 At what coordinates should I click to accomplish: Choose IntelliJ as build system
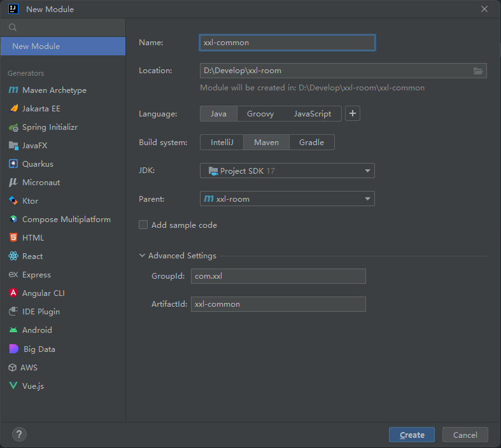pos(222,142)
